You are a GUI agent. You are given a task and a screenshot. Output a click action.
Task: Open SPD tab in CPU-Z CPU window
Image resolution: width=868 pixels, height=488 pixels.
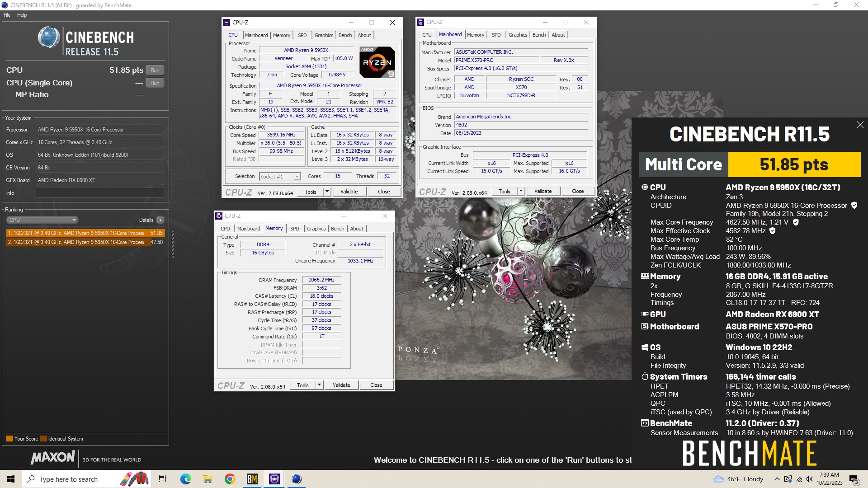[302, 35]
